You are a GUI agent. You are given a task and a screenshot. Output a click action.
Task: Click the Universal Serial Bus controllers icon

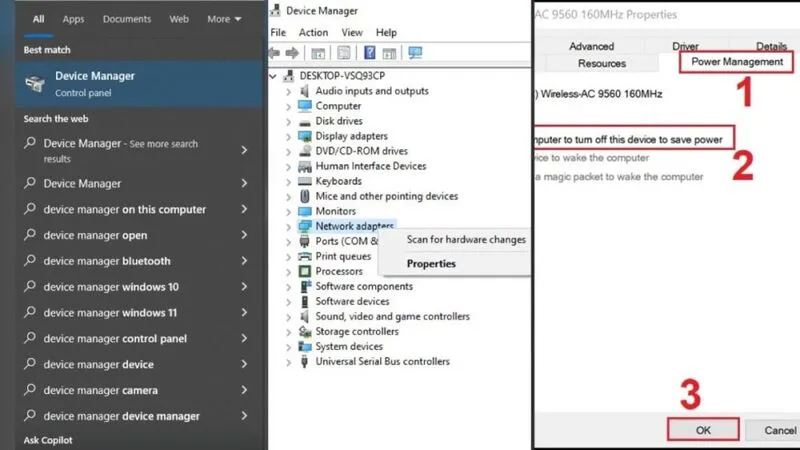(x=305, y=362)
